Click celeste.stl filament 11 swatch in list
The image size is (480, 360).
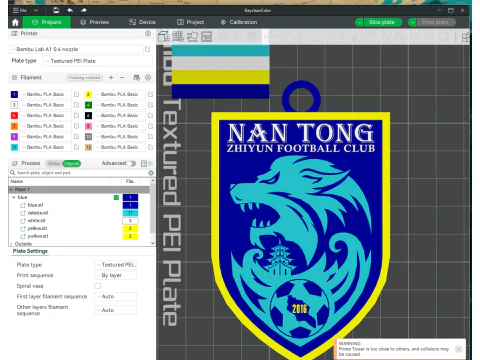click(130, 213)
